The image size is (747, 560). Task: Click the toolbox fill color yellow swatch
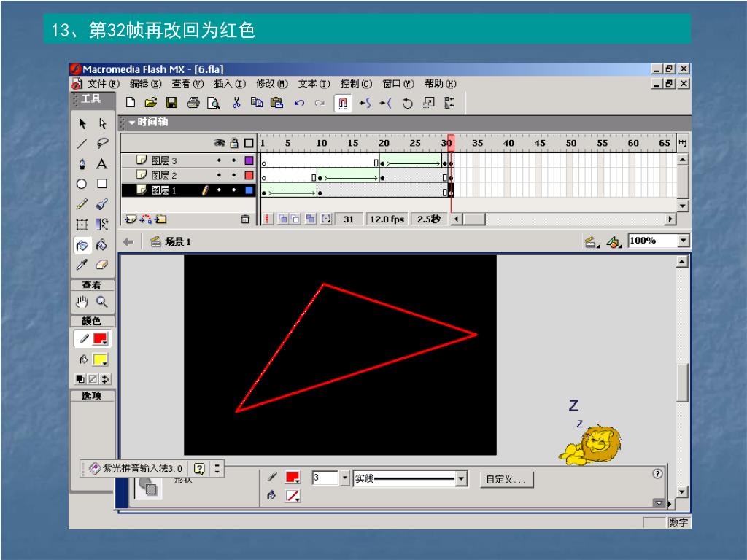[100, 359]
